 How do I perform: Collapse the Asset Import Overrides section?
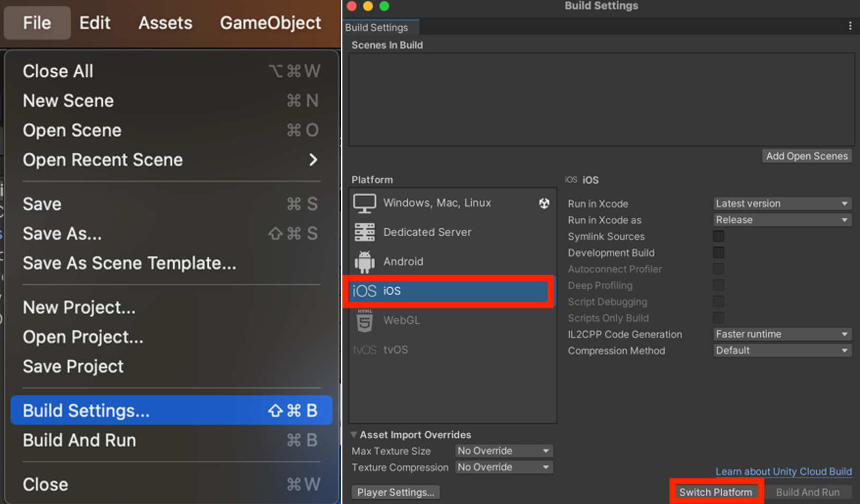(354, 434)
